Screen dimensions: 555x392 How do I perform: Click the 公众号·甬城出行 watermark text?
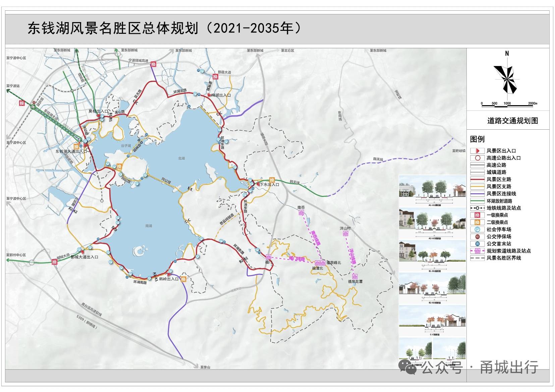tap(480, 368)
